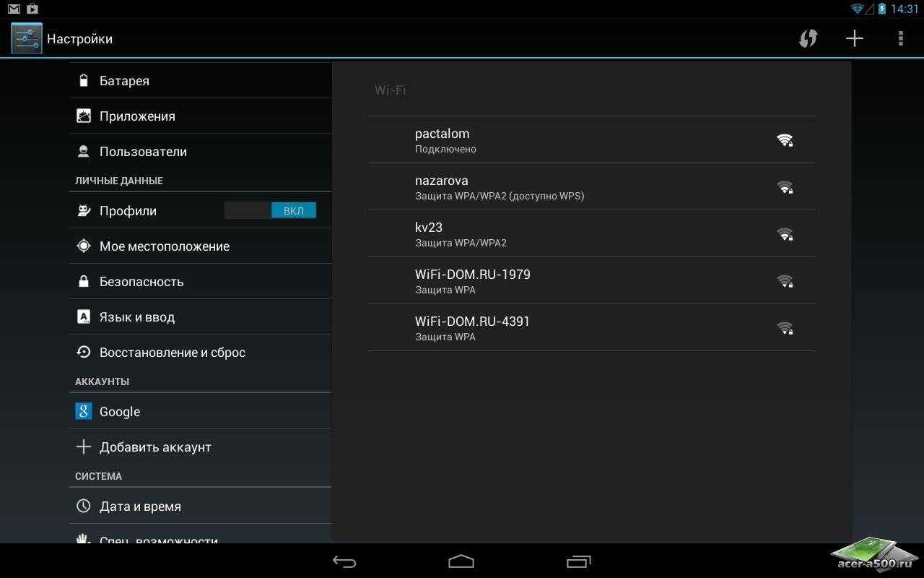Toggle the Профили ВКЛ switch
The width and height of the screenshot is (924, 578).
coord(270,210)
